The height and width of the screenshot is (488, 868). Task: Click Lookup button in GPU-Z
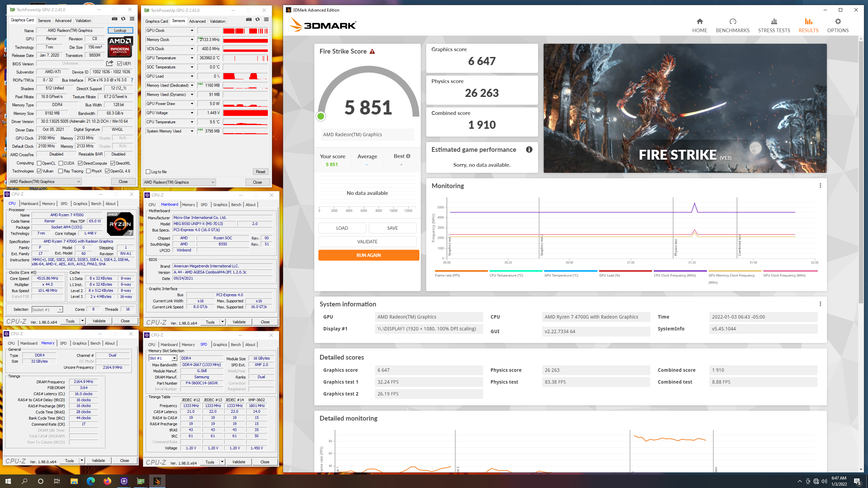point(120,30)
